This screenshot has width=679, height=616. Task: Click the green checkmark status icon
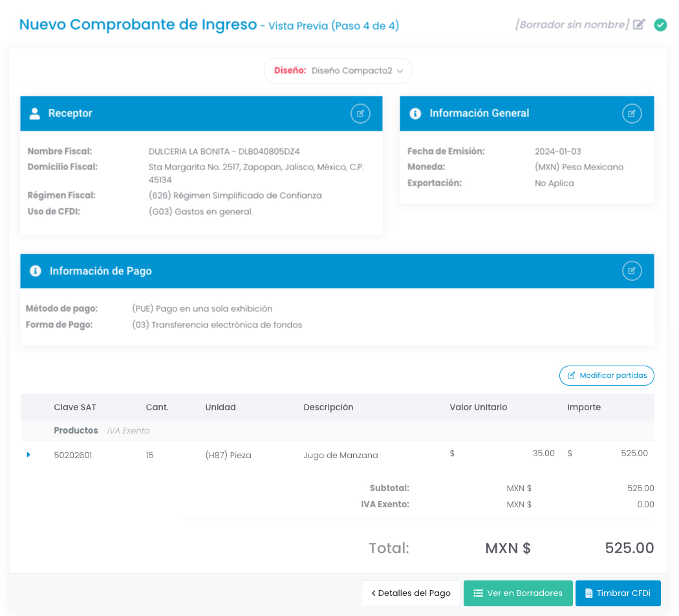point(660,25)
